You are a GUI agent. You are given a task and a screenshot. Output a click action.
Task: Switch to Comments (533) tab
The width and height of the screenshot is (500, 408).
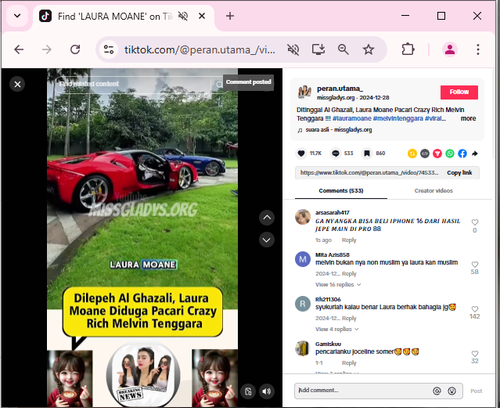click(x=341, y=191)
